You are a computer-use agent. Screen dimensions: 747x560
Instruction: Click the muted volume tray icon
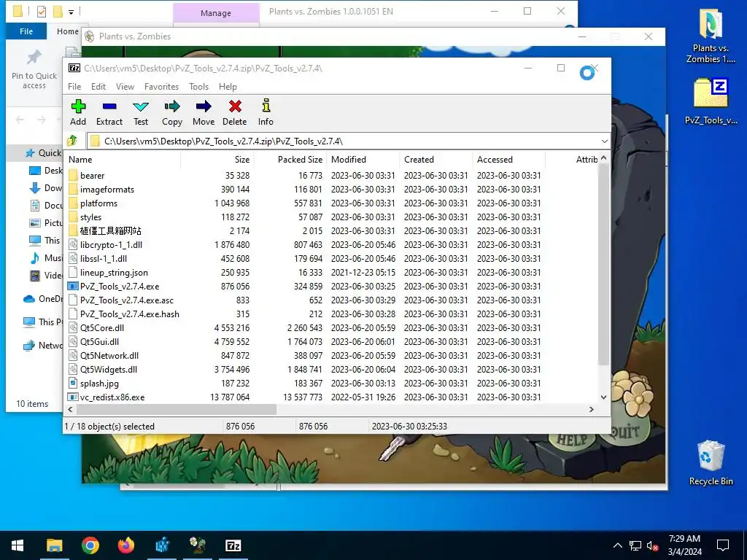(x=652, y=545)
